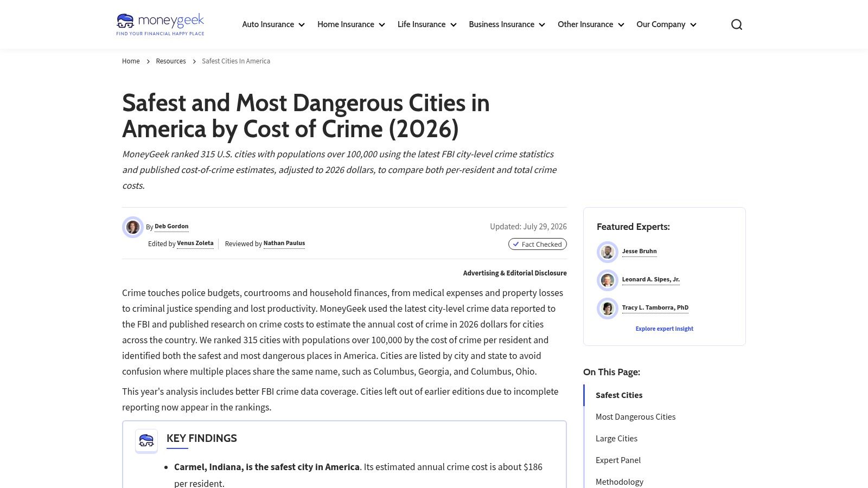
Task: Click the MoneyGeek logo
Action: pos(160,24)
